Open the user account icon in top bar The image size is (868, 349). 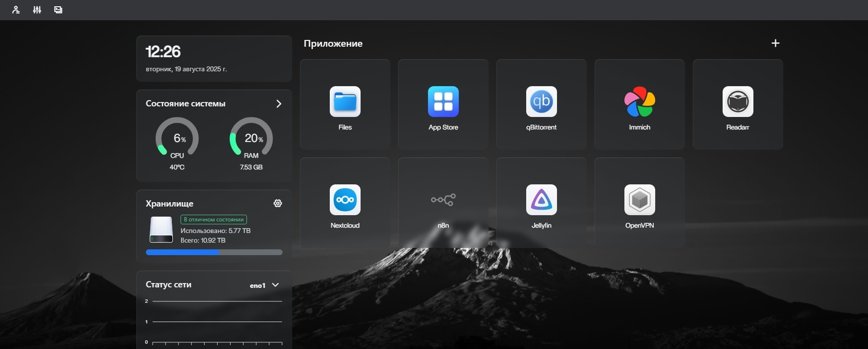(16, 10)
